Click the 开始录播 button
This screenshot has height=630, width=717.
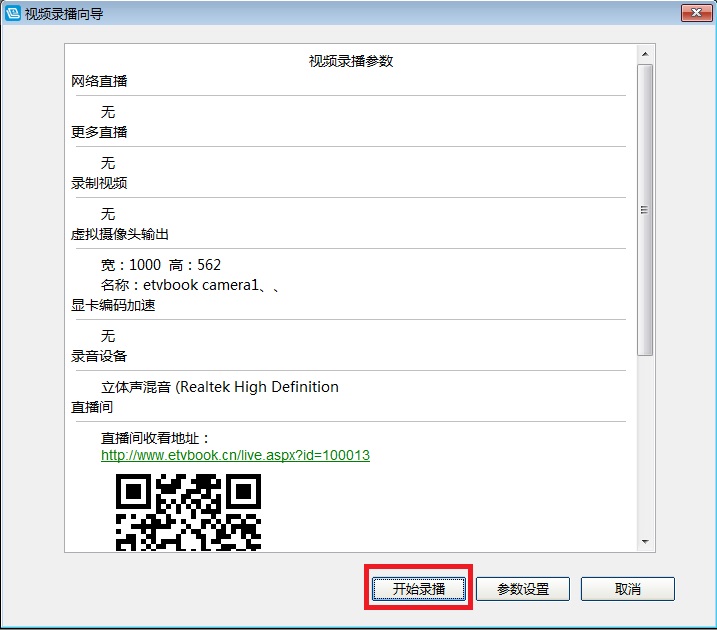419,588
